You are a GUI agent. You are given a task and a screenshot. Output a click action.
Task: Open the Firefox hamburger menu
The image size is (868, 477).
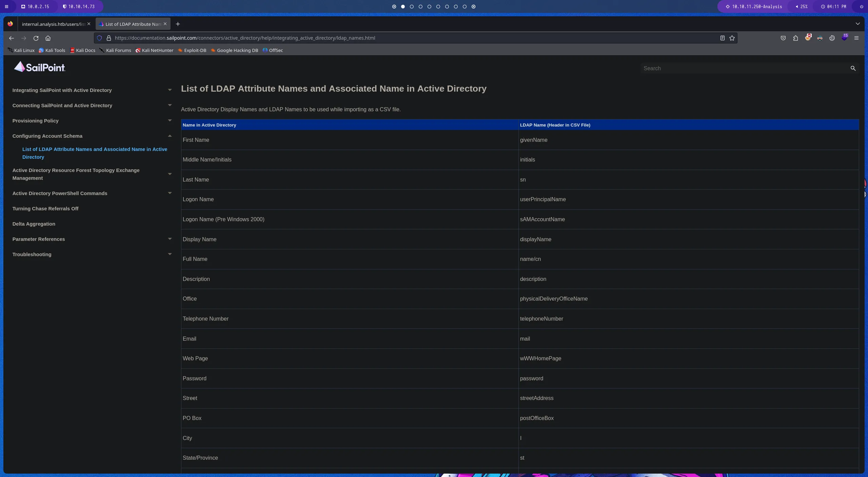click(x=856, y=38)
